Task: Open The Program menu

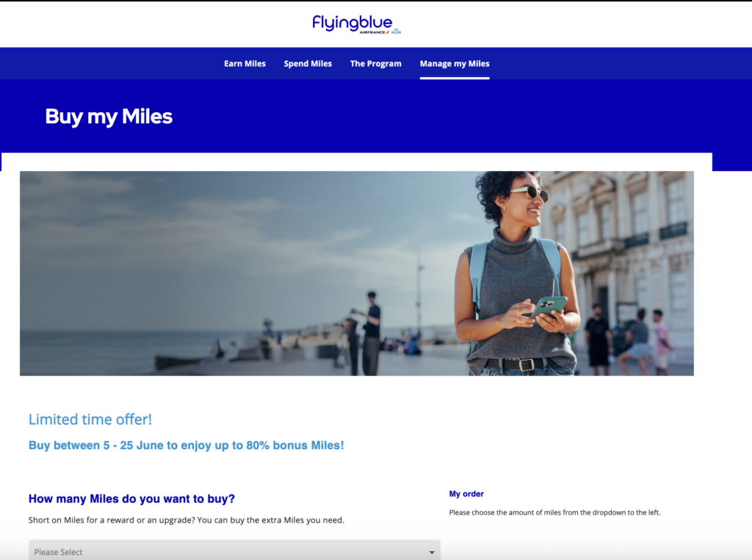Action: click(x=375, y=64)
